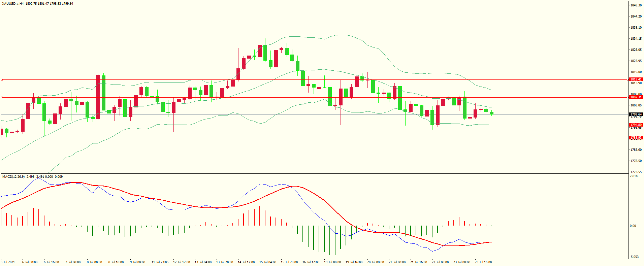Click the '19 Jul 00:00' time axis label

pos(332,262)
